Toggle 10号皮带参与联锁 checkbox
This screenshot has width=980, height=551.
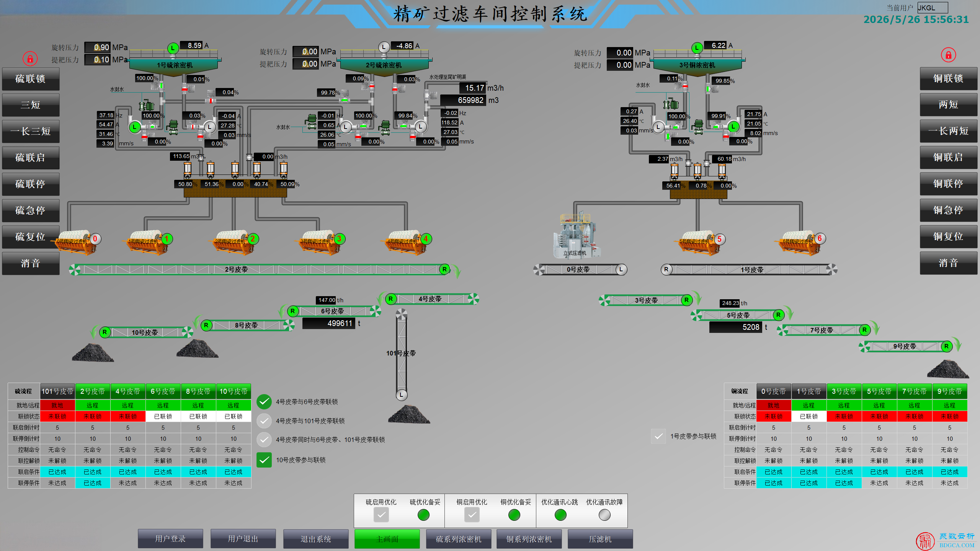[264, 460]
